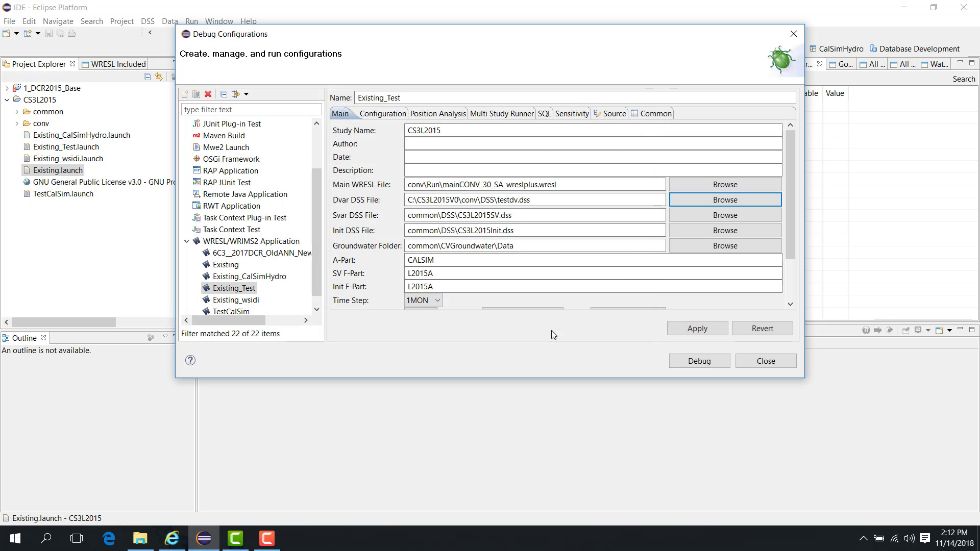Click the help question mark icon
The width and height of the screenshot is (980, 551).
coord(190,360)
